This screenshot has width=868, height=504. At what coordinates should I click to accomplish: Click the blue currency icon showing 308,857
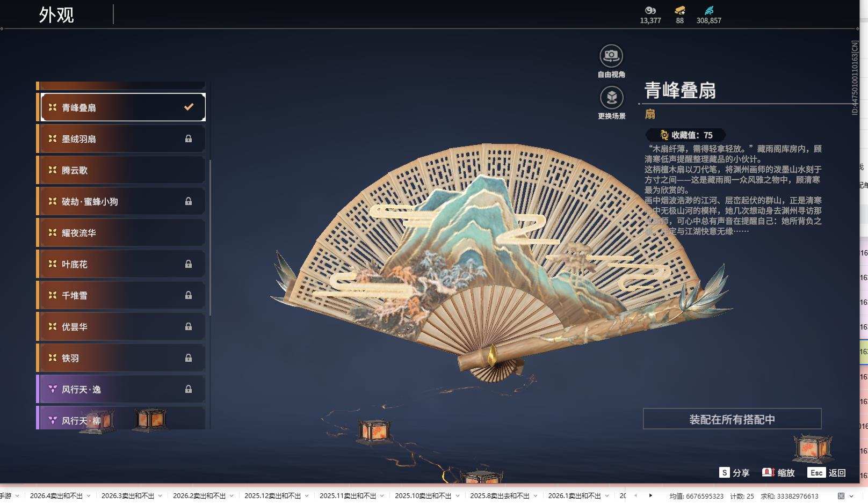coord(708,10)
